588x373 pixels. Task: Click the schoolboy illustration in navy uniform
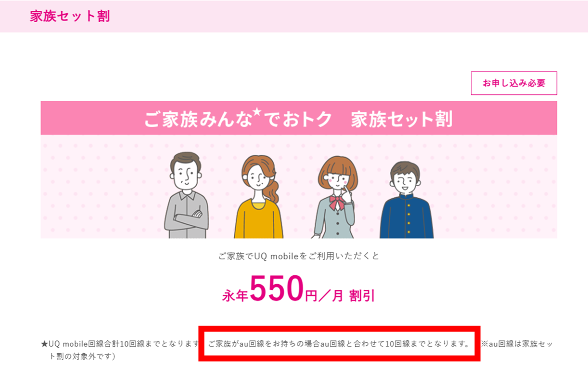pos(407,200)
